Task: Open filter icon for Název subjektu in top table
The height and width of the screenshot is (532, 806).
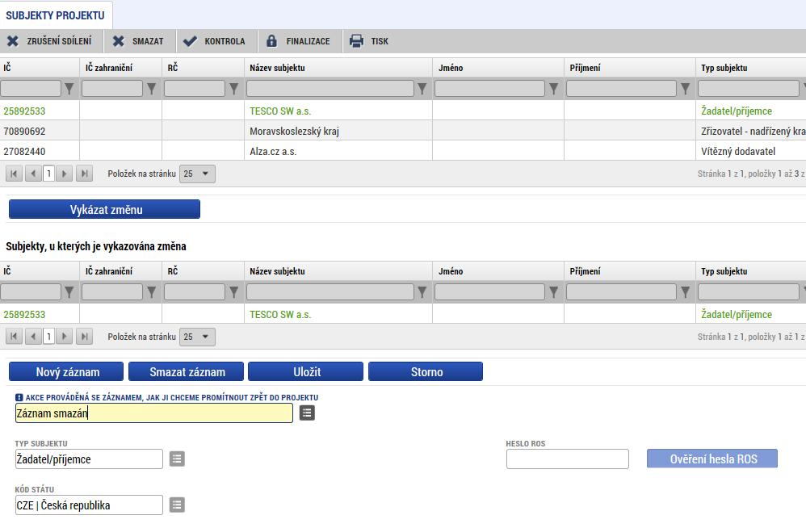Action: 422,89
